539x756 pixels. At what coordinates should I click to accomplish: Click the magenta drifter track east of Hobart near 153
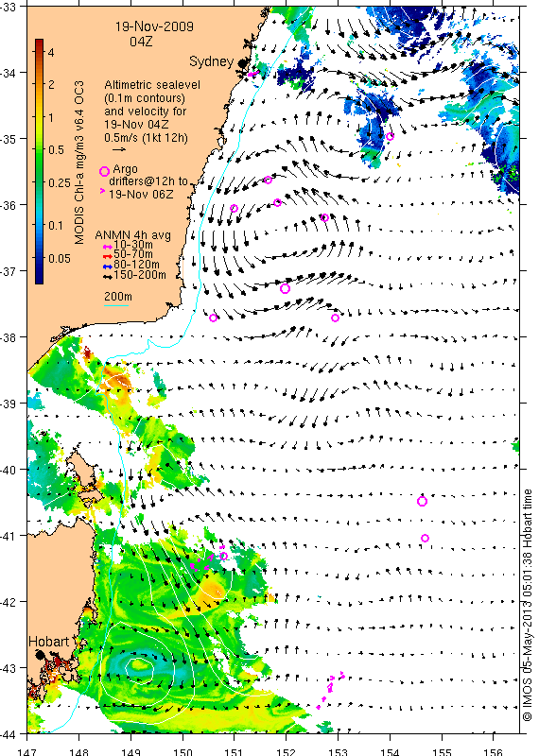[x=331, y=690]
